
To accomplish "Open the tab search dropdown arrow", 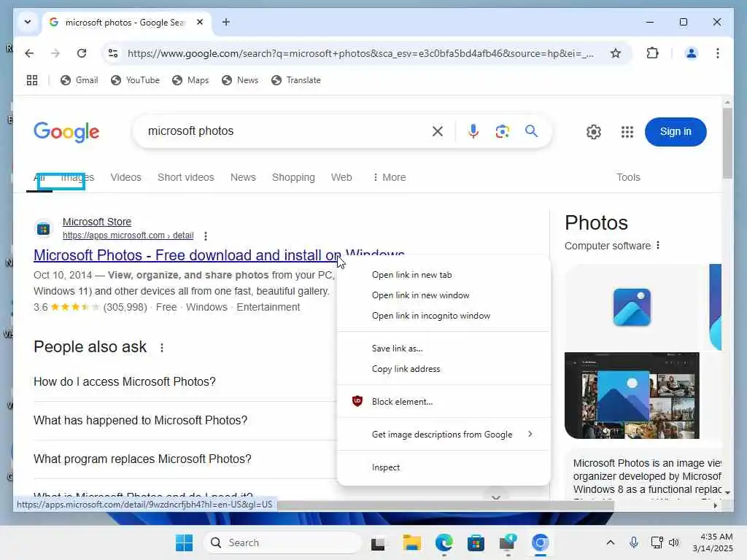I will point(28,22).
